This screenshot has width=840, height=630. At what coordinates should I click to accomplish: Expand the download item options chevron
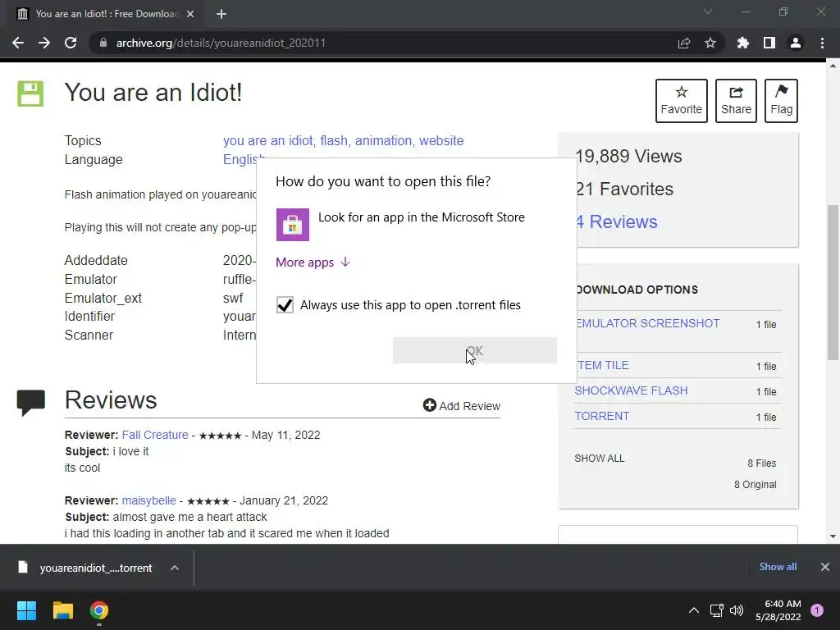pos(175,568)
